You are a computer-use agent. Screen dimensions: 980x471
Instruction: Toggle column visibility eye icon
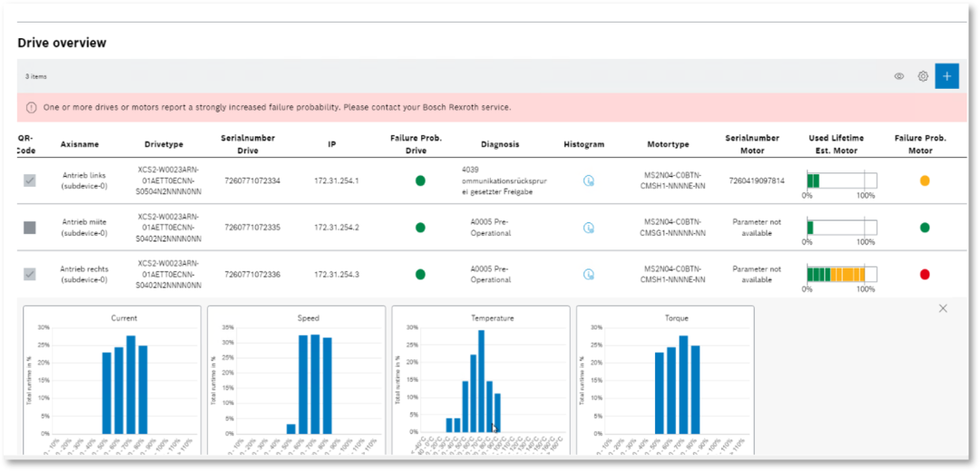[898, 76]
